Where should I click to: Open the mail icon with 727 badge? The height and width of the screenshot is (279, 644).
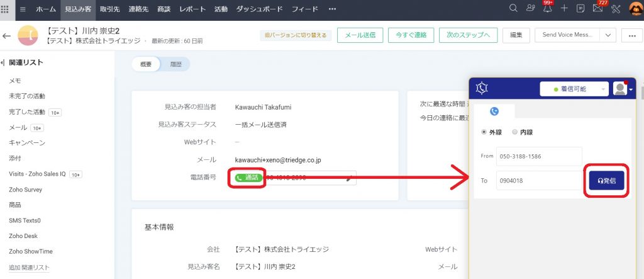597,9
